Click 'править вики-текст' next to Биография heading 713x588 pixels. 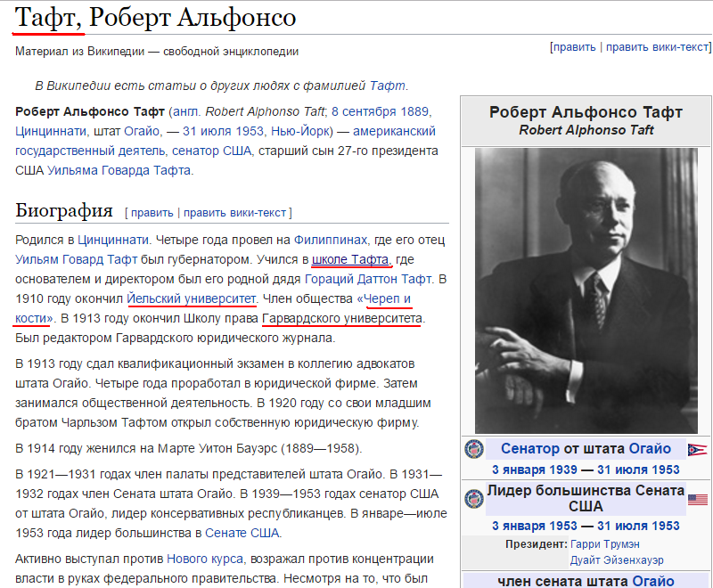click(234, 213)
